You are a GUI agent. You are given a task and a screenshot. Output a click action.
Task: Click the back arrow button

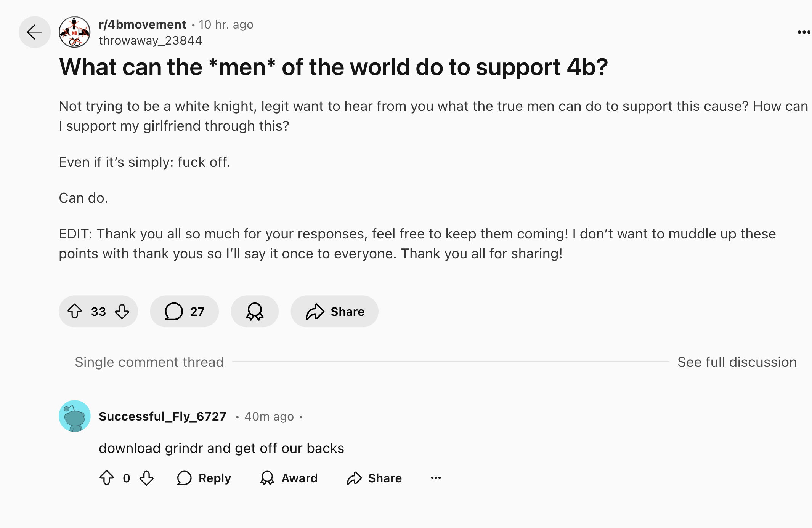click(35, 32)
